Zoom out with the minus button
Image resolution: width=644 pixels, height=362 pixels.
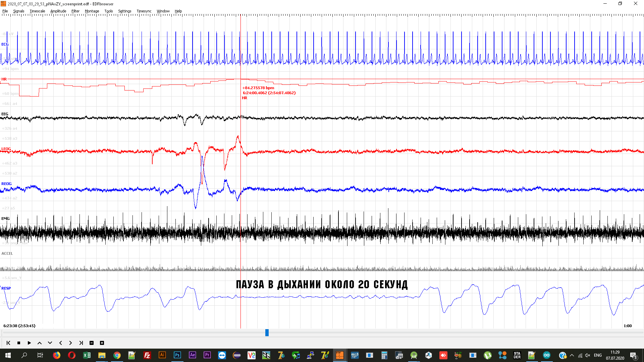pyautogui.click(x=92, y=343)
